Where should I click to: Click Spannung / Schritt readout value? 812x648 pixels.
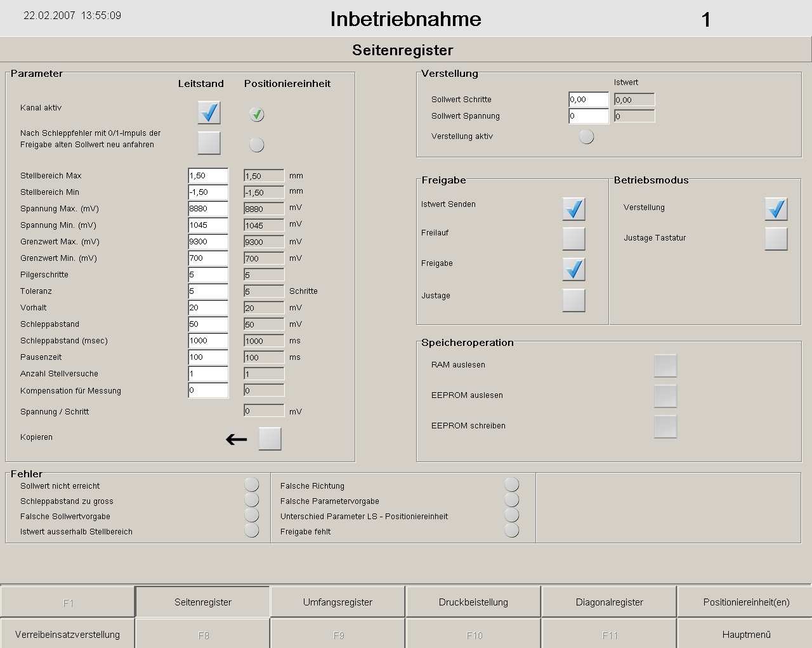pyautogui.click(x=264, y=411)
